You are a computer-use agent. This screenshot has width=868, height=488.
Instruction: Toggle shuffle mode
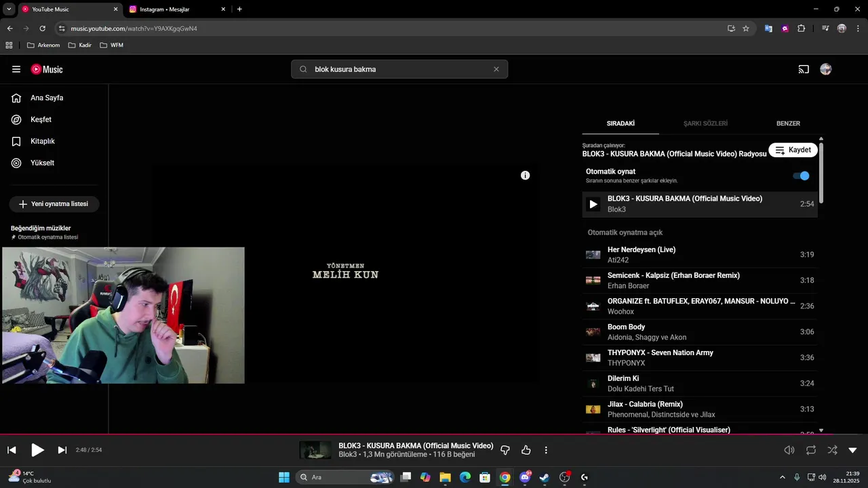(832, 450)
